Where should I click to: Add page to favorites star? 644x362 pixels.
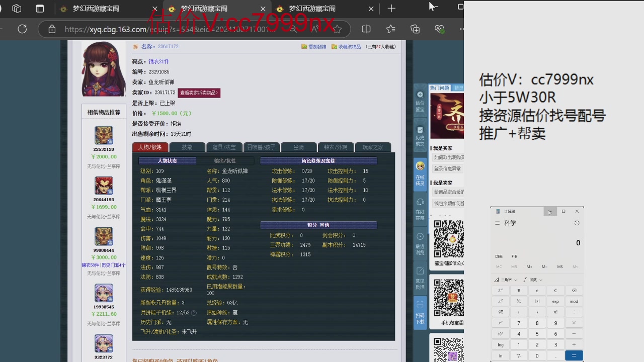[338, 29]
